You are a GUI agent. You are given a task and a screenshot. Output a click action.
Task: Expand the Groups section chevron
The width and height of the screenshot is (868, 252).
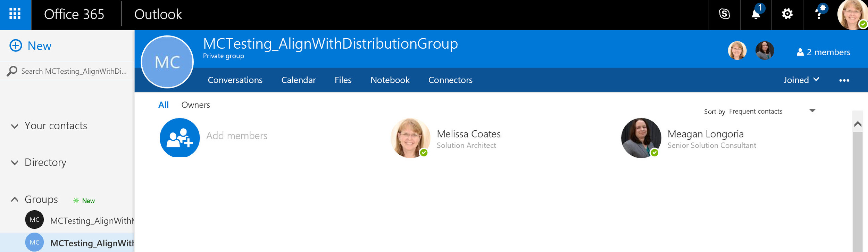15,200
